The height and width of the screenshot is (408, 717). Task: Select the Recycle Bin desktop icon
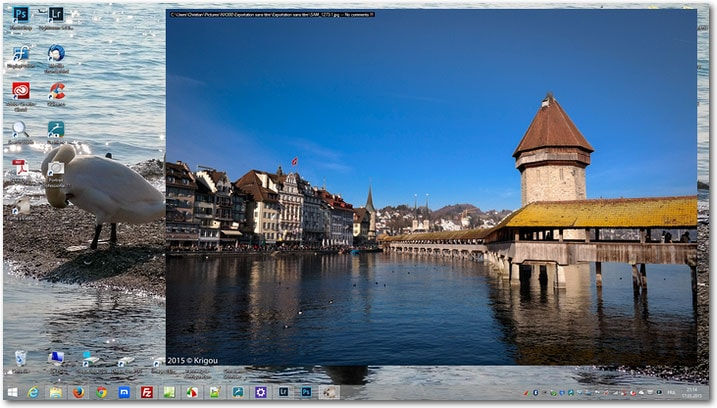click(20, 358)
